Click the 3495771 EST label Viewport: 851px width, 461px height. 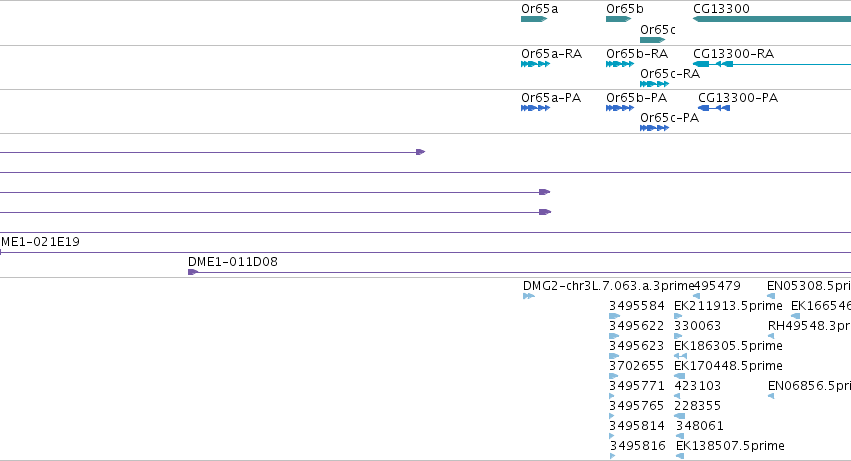[x=637, y=386]
